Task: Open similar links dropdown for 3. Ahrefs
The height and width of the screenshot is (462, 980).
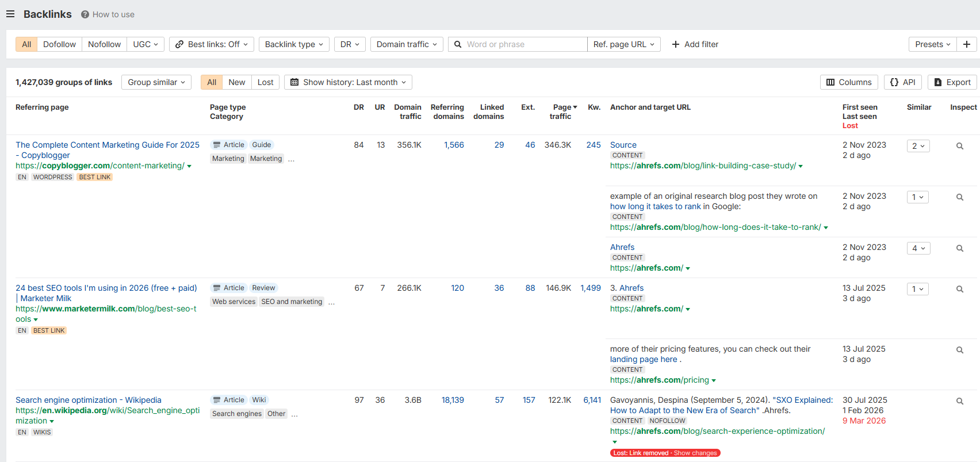Action: (918, 289)
